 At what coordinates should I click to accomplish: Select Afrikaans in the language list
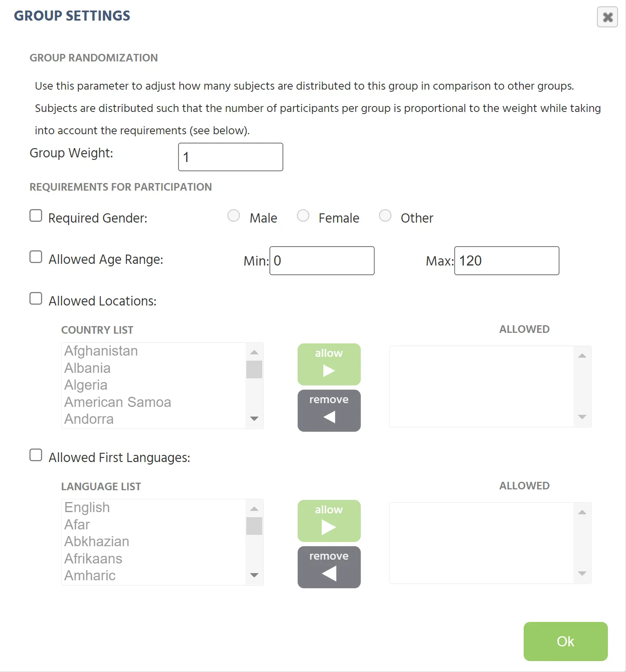coord(93,559)
